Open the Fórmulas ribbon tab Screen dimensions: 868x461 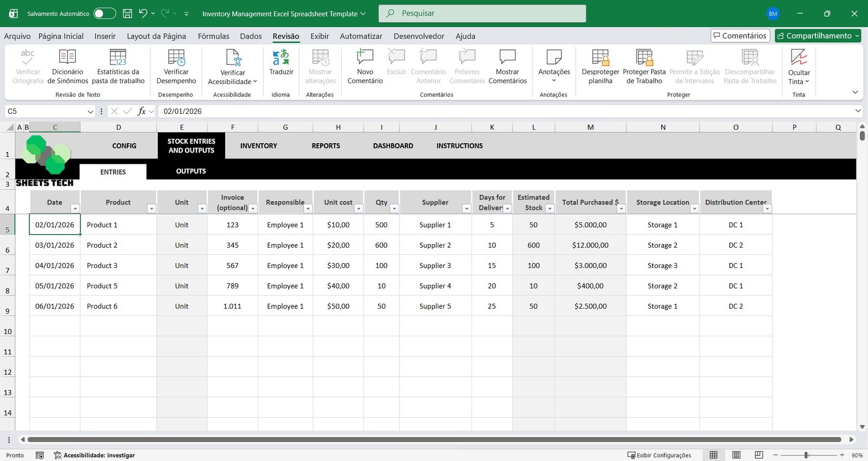(213, 36)
